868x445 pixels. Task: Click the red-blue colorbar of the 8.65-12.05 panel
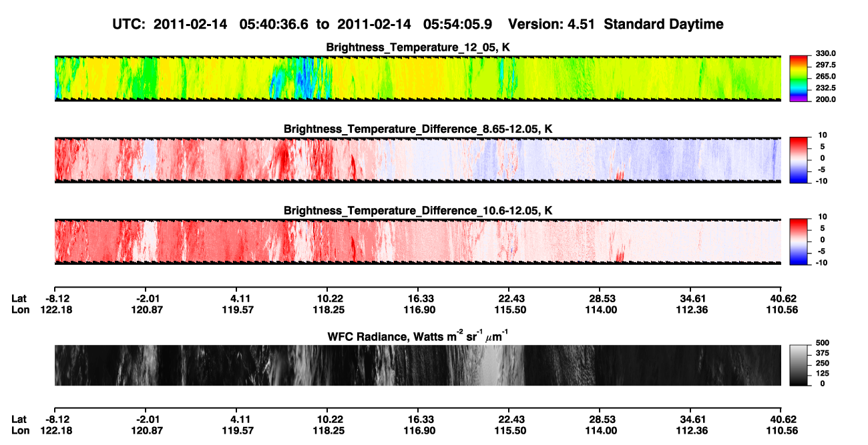tap(799, 160)
